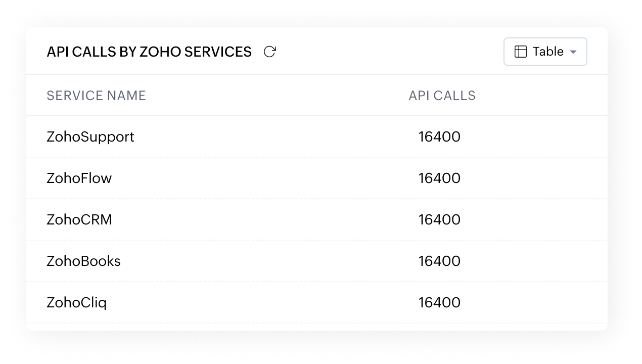Click the API calls count for ZohoCRM
Screen dimensions: 642x364
(439, 219)
